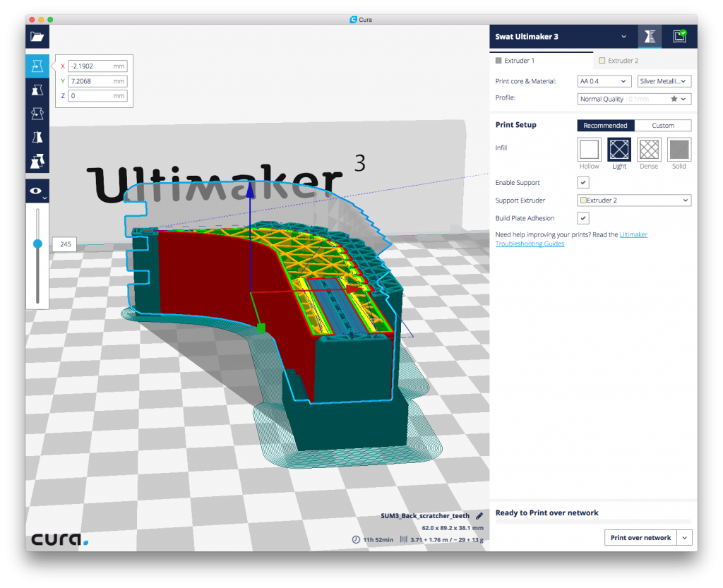Select the Scale tool
The image size is (723, 588).
[37, 90]
